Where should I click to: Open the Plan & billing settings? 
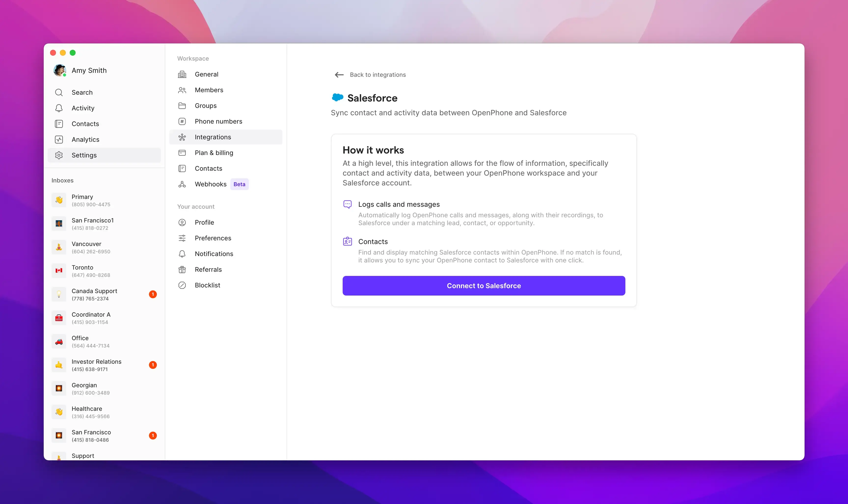[214, 153]
